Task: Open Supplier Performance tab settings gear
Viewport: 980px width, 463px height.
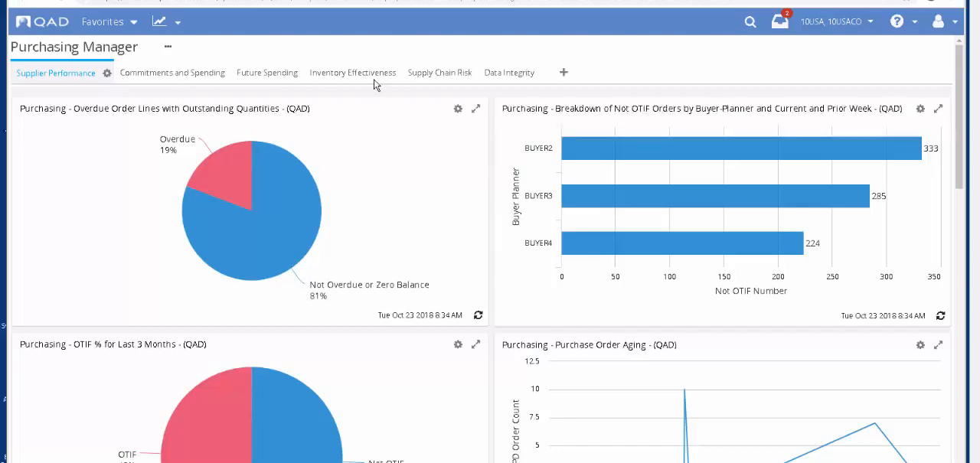Action: tap(107, 73)
